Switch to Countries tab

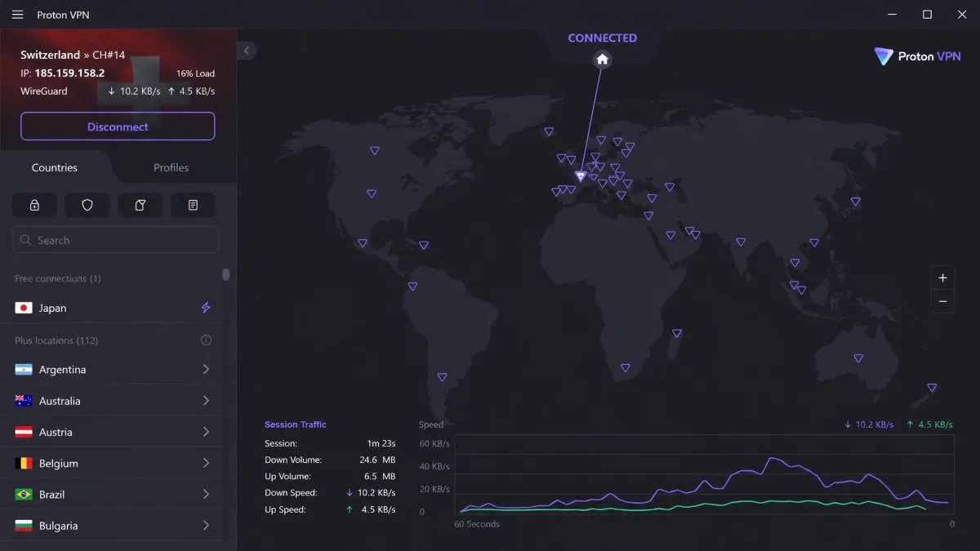(x=55, y=167)
